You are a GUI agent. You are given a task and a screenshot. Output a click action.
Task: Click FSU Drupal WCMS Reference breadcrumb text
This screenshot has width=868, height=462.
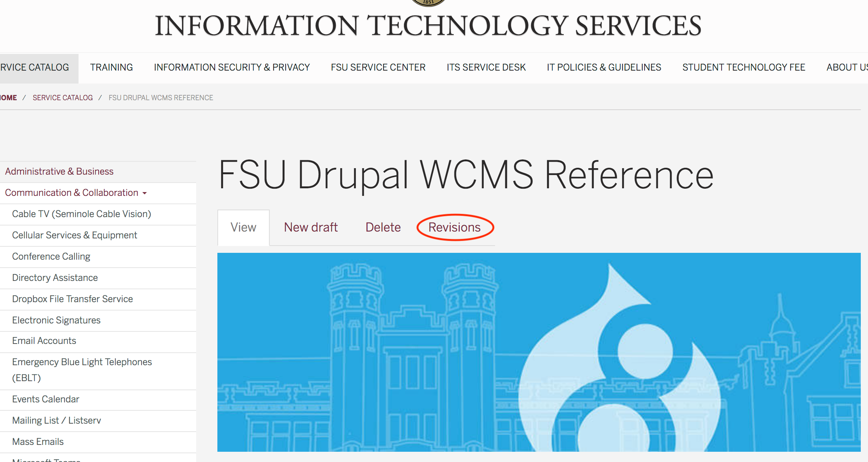[x=161, y=98]
